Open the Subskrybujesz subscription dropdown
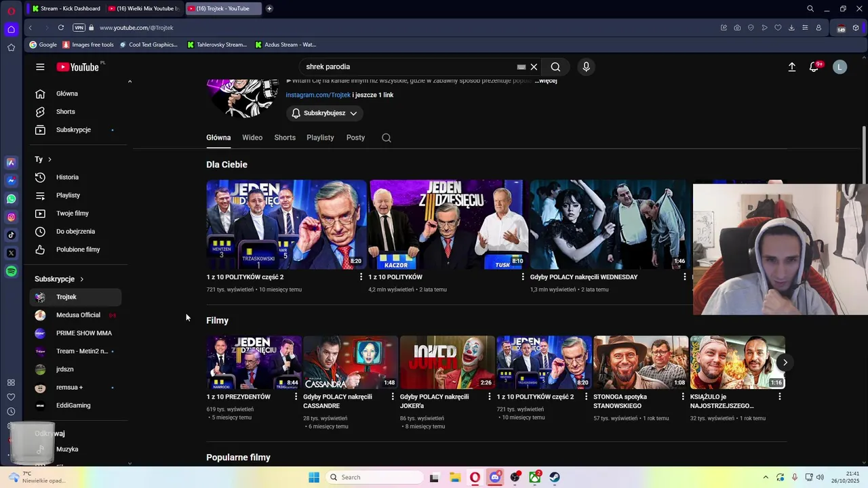The height and width of the screenshot is (488, 868). pyautogui.click(x=325, y=113)
